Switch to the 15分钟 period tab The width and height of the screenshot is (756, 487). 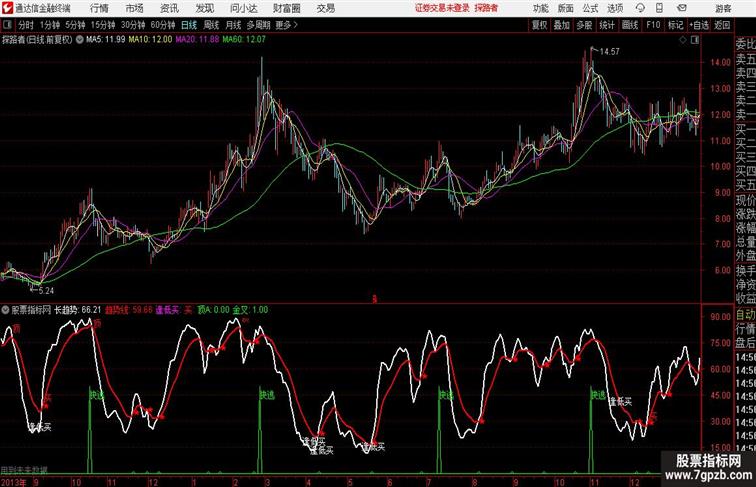point(103,25)
